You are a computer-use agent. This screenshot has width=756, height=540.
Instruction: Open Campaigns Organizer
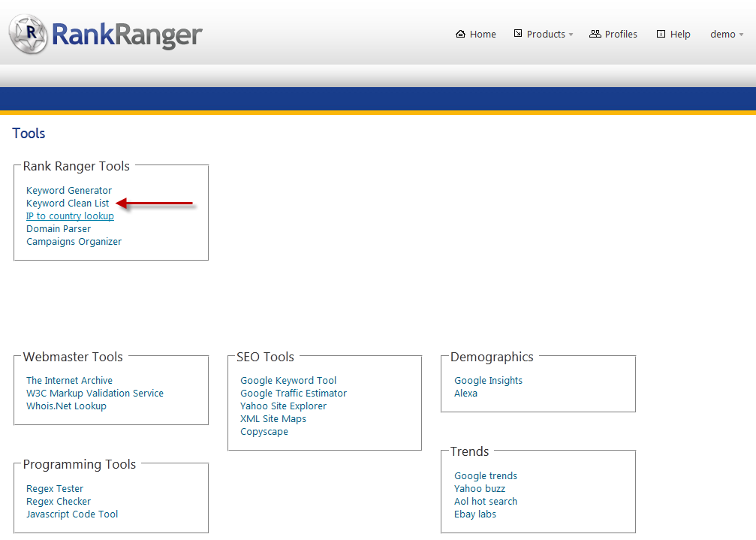click(74, 242)
